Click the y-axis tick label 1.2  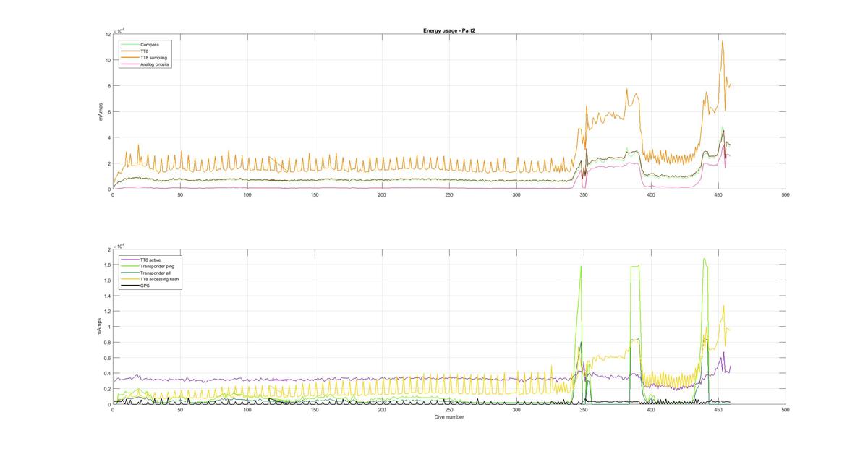[x=107, y=312]
